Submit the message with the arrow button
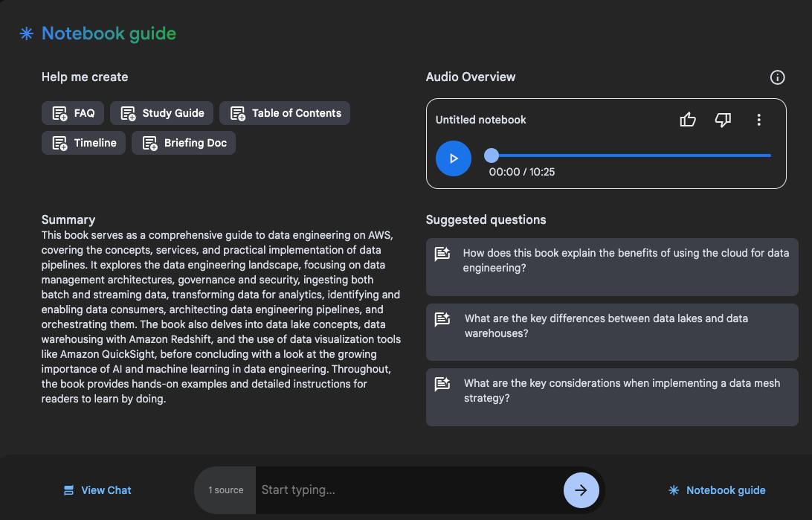Viewport: 812px width, 520px height. pyautogui.click(x=581, y=490)
